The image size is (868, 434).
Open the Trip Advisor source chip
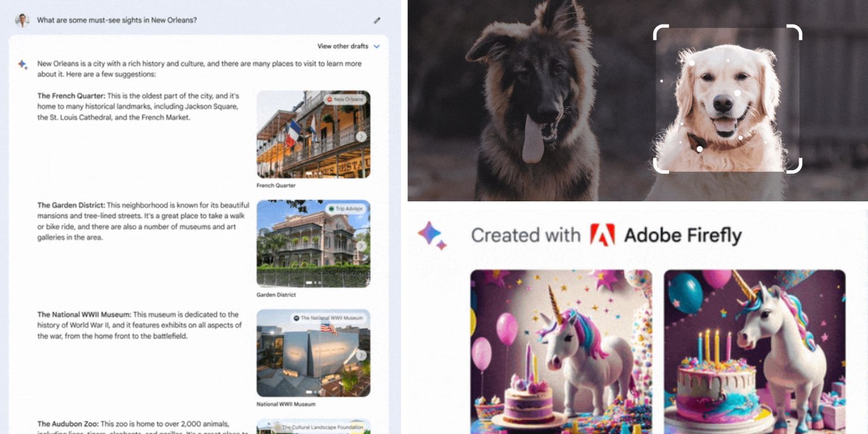coord(347,209)
